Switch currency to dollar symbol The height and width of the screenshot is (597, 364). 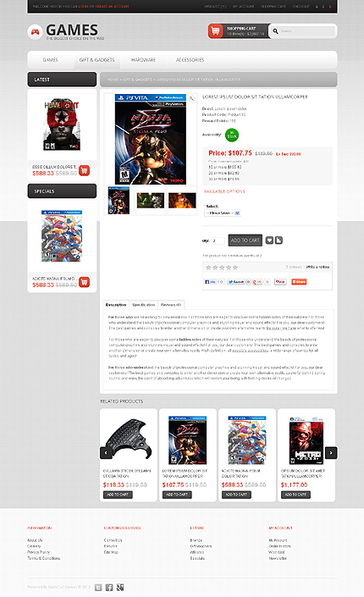pos(330,7)
